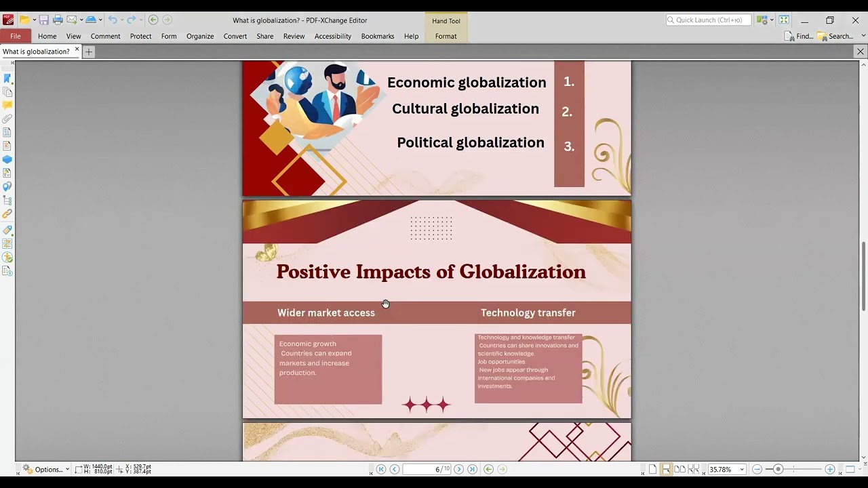Viewport: 868px width, 488px height.
Task: Redo the last undone action
Action: [132, 20]
